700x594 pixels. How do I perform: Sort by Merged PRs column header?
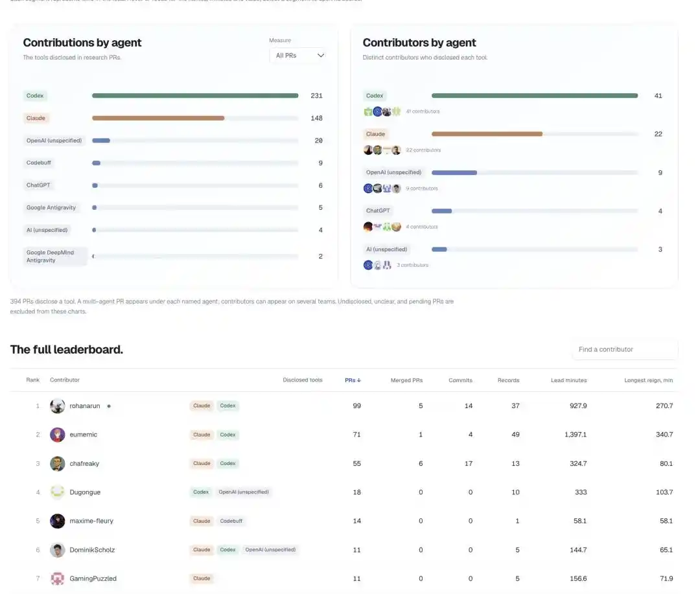coord(406,380)
